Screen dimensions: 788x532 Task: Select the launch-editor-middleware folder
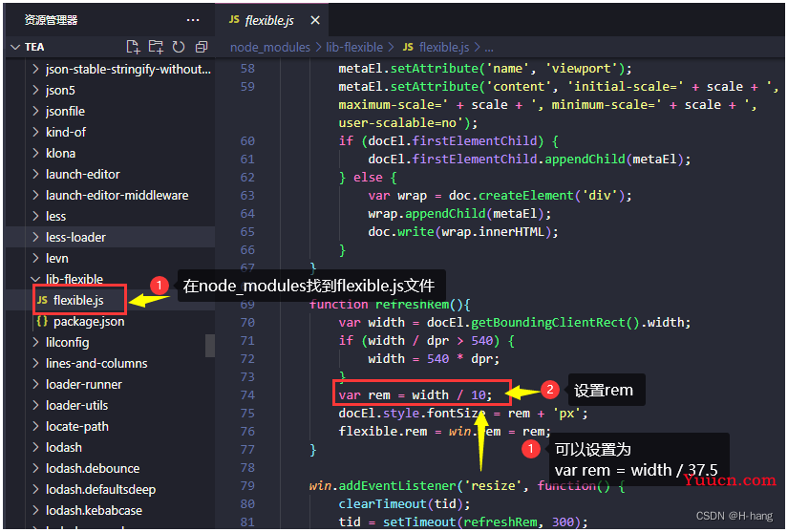(x=117, y=195)
